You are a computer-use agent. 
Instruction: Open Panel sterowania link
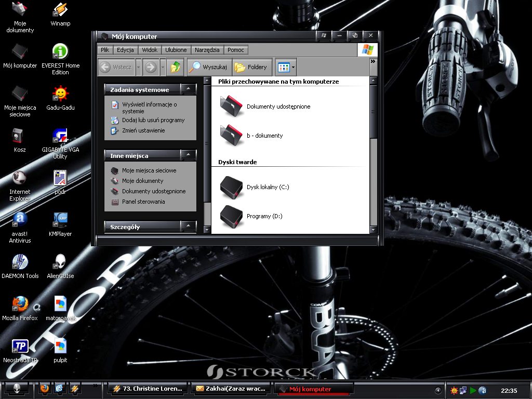pos(143,202)
